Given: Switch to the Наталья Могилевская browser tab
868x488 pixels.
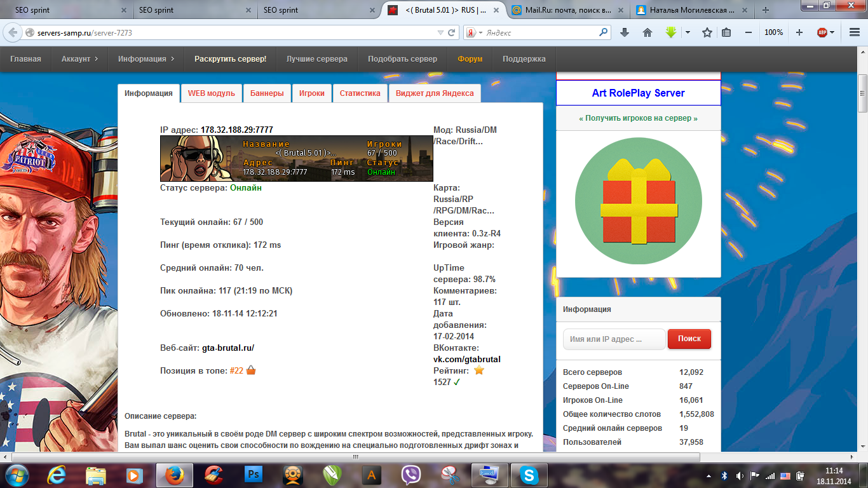Looking at the screenshot, I should coord(692,10).
